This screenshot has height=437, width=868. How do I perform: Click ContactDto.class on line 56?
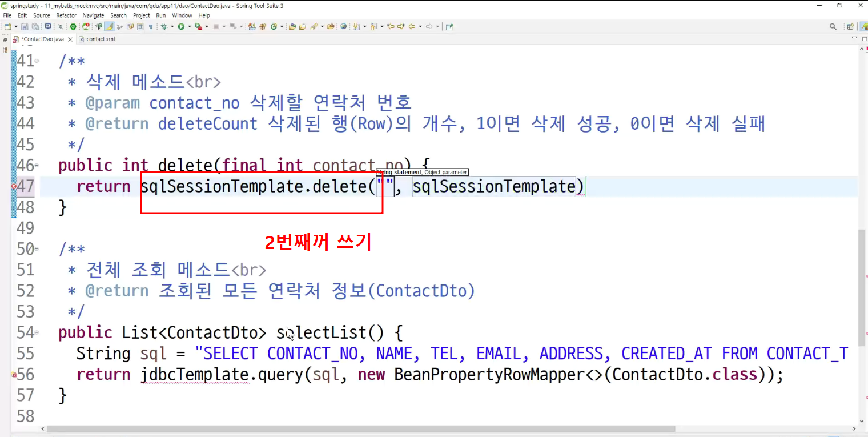click(x=685, y=375)
